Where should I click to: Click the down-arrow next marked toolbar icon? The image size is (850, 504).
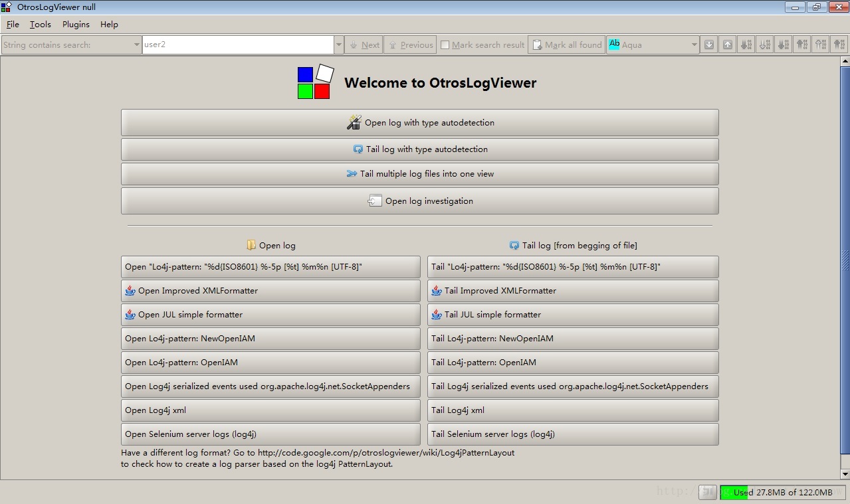(x=709, y=45)
